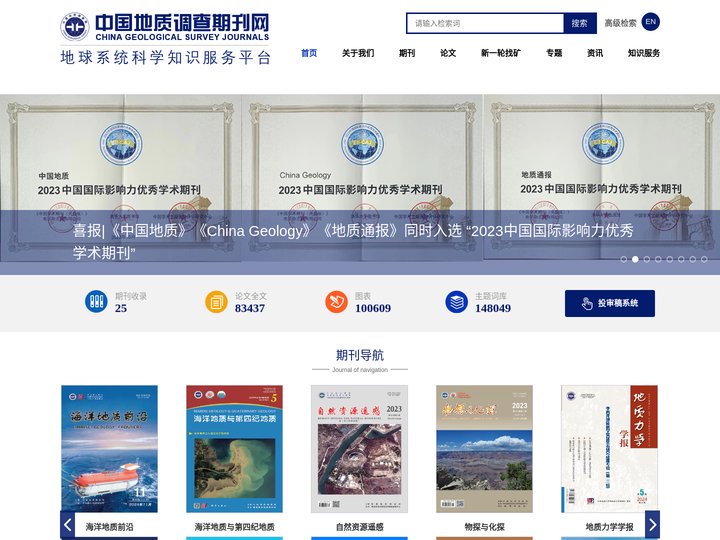Switch language with the EN icon
This screenshot has height=540, width=720.
coord(650,22)
